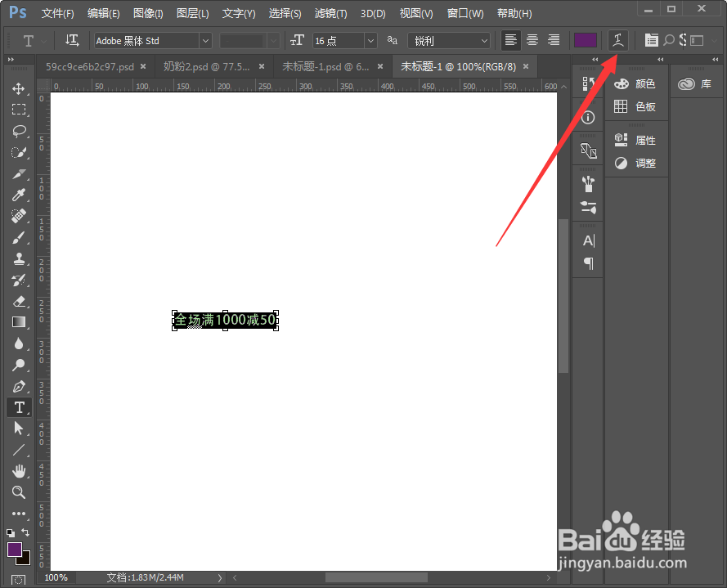Select the History Brush tool
Image resolution: width=727 pixels, height=588 pixels.
[19, 280]
